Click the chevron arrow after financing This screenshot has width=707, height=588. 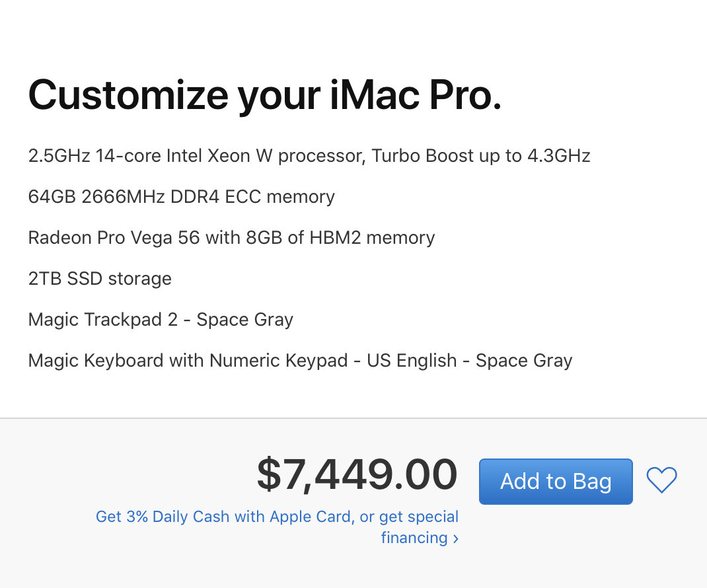pos(455,538)
